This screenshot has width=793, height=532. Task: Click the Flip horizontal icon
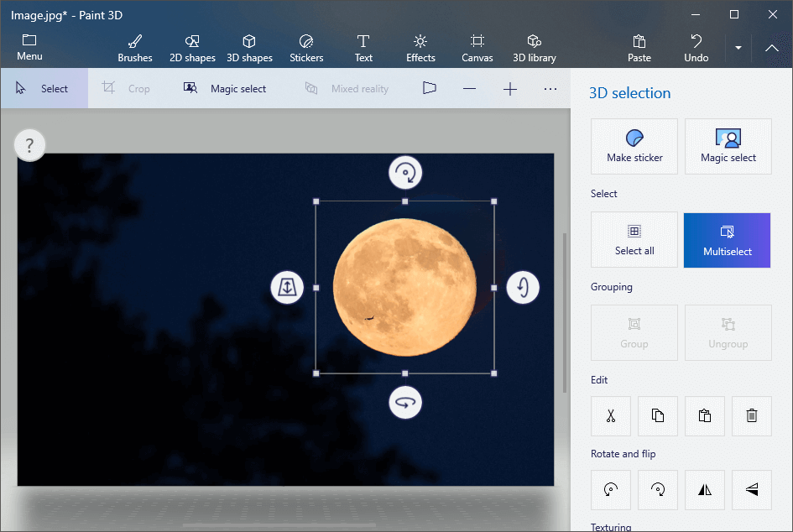click(705, 490)
